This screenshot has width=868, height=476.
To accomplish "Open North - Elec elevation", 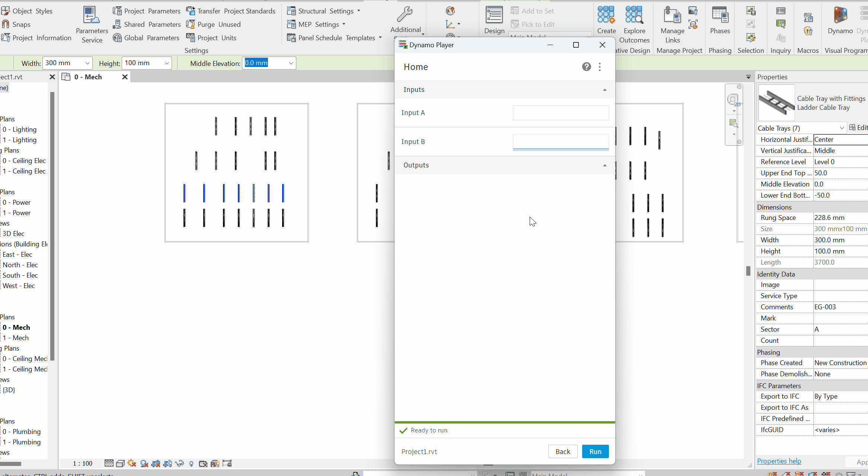I will tap(20, 265).
